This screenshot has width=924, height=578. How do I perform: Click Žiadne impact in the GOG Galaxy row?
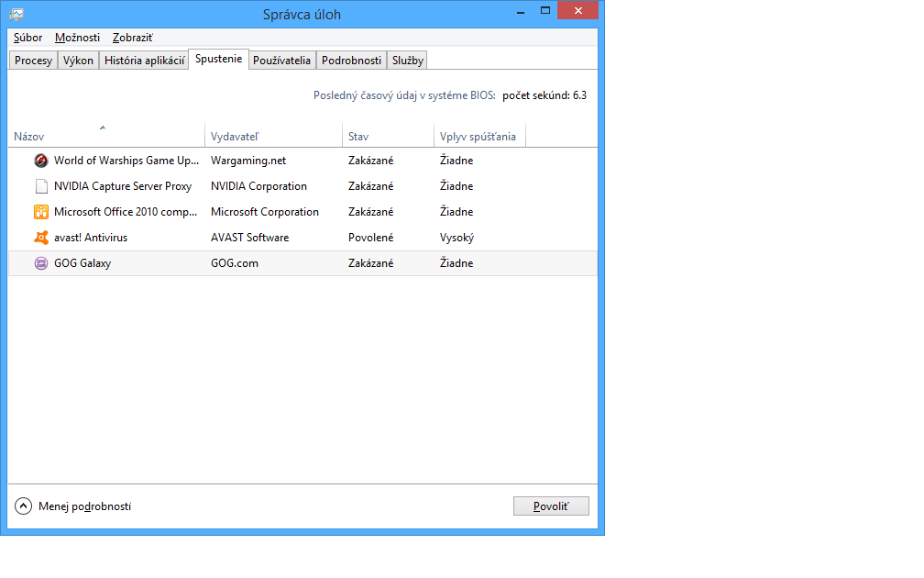coord(456,263)
